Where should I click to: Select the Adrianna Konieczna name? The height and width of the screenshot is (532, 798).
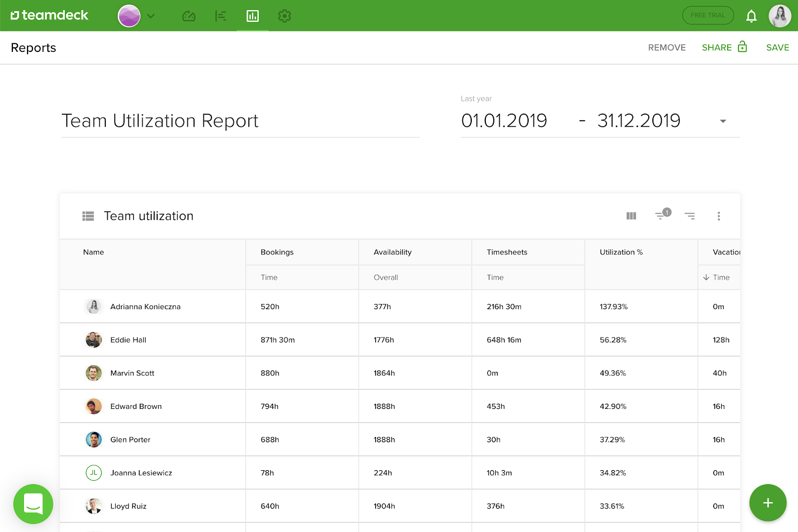click(x=146, y=307)
